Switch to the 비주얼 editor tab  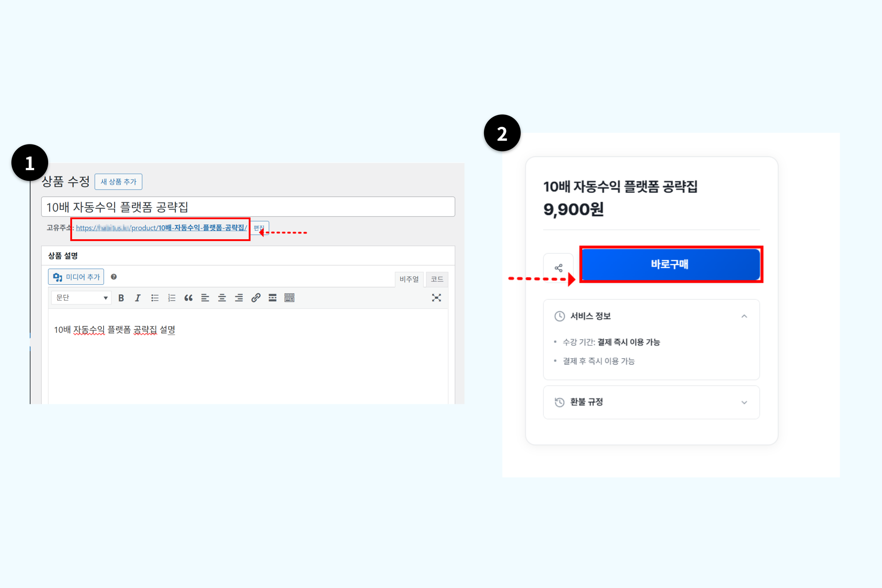(x=409, y=279)
